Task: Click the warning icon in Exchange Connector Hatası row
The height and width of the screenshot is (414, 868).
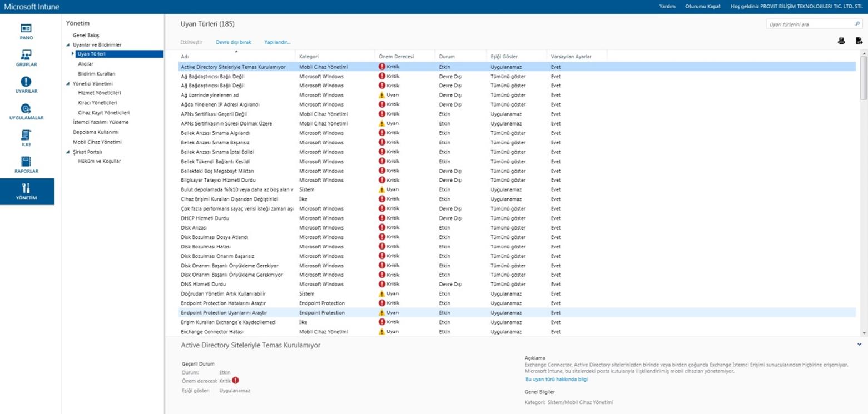Action: [382, 331]
